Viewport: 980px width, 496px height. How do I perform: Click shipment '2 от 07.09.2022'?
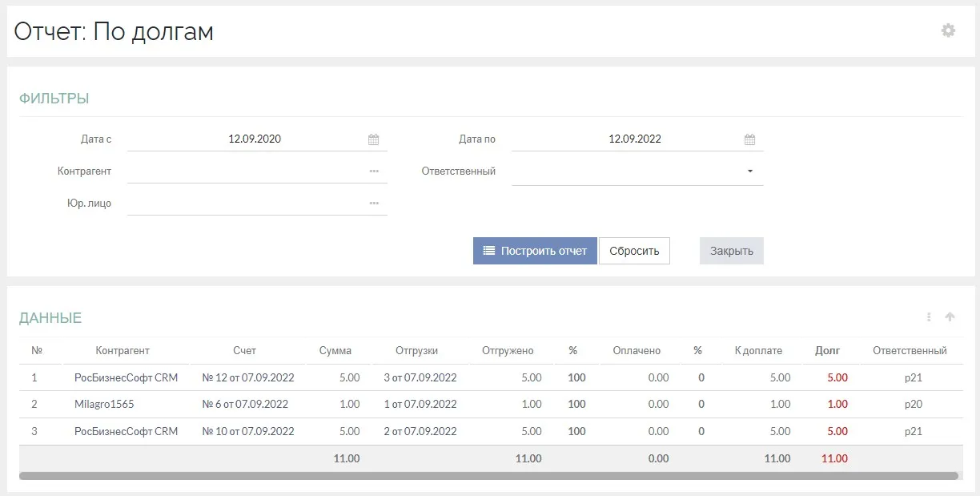click(x=420, y=432)
